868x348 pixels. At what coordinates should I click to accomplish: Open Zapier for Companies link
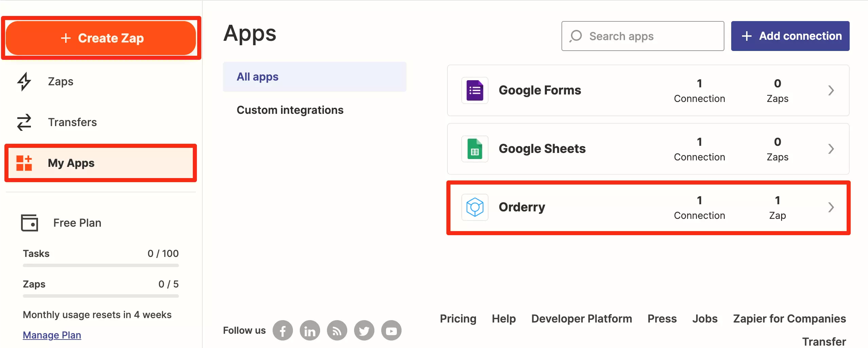point(789,319)
